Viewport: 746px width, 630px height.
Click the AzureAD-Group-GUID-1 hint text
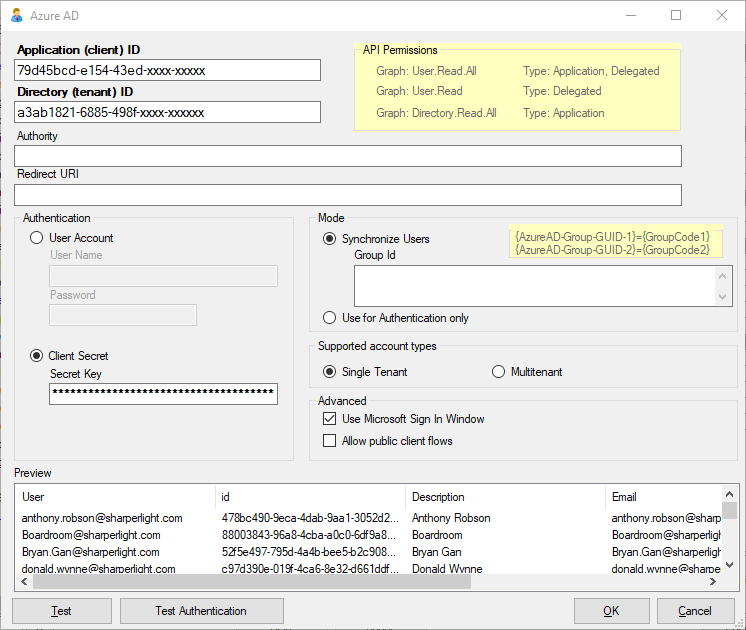613,236
